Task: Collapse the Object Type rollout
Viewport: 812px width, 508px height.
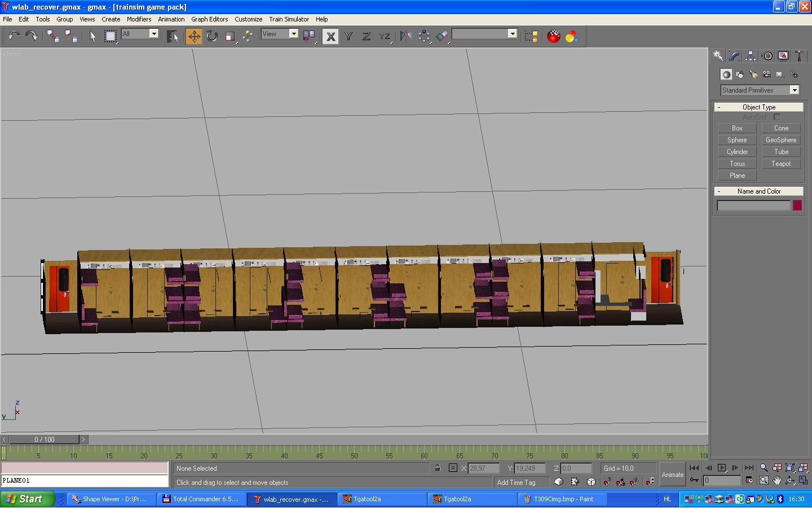Action: [x=758, y=107]
